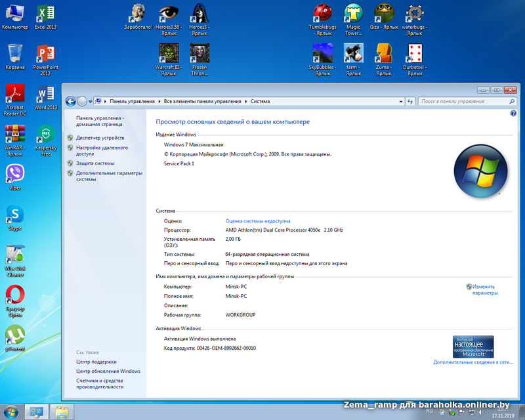Click the genuine Microsoft software badge
Viewport: 525px width, 420px height.
click(473, 346)
